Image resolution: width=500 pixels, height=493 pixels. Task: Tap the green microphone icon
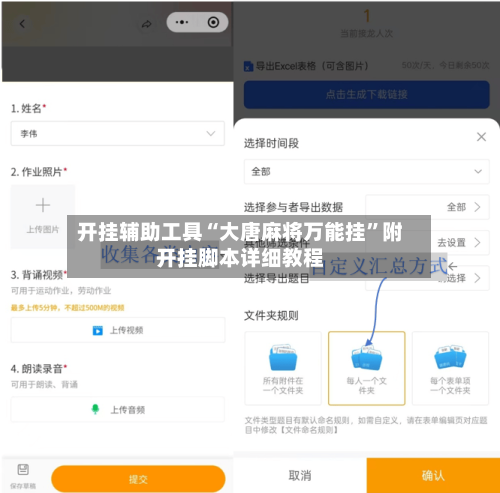point(95,409)
